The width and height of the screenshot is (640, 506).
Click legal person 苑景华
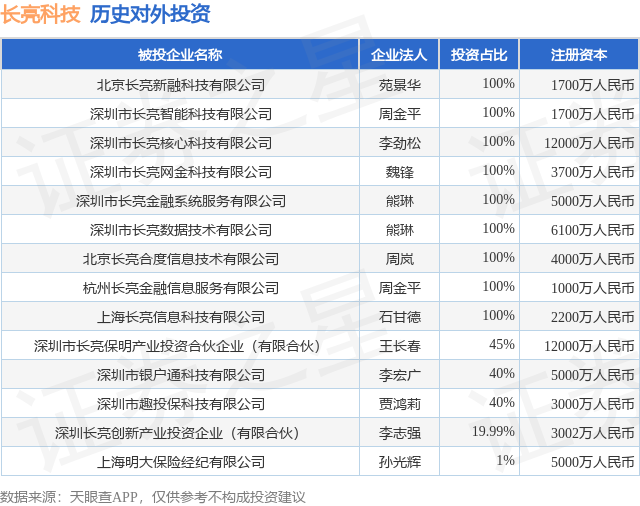click(x=400, y=85)
